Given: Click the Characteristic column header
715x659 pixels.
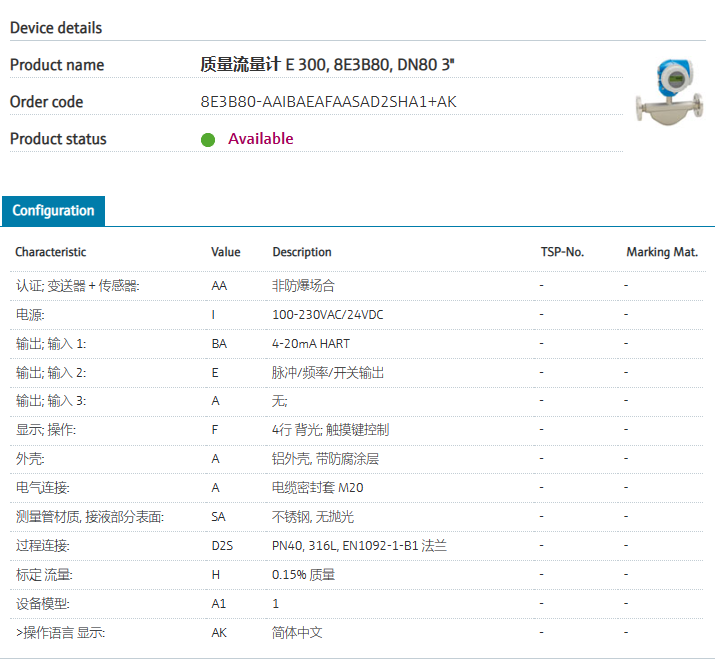Looking at the screenshot, I should pos(50,252).
